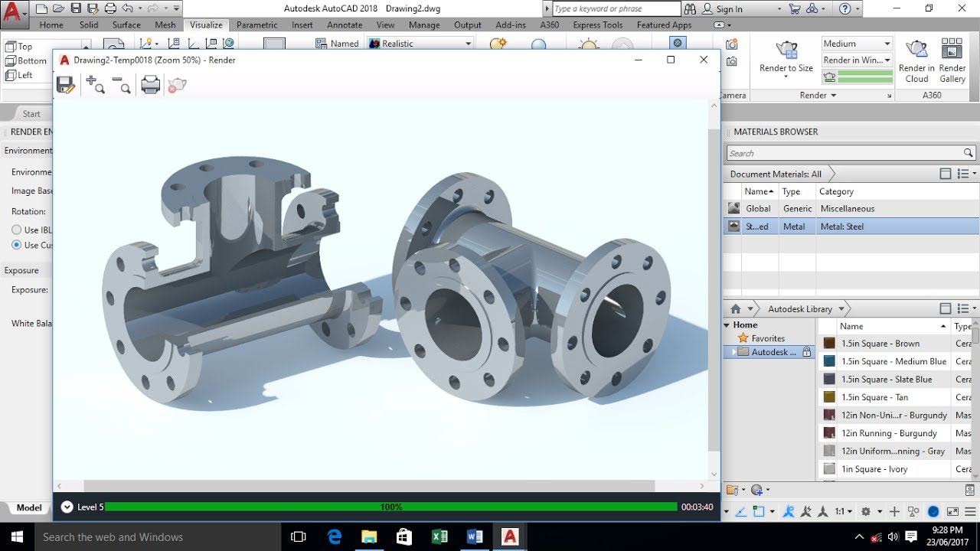This screenshot has height=551, width=980.
Task: Click the keyword search box in title bar
Action: pos(616,9)
